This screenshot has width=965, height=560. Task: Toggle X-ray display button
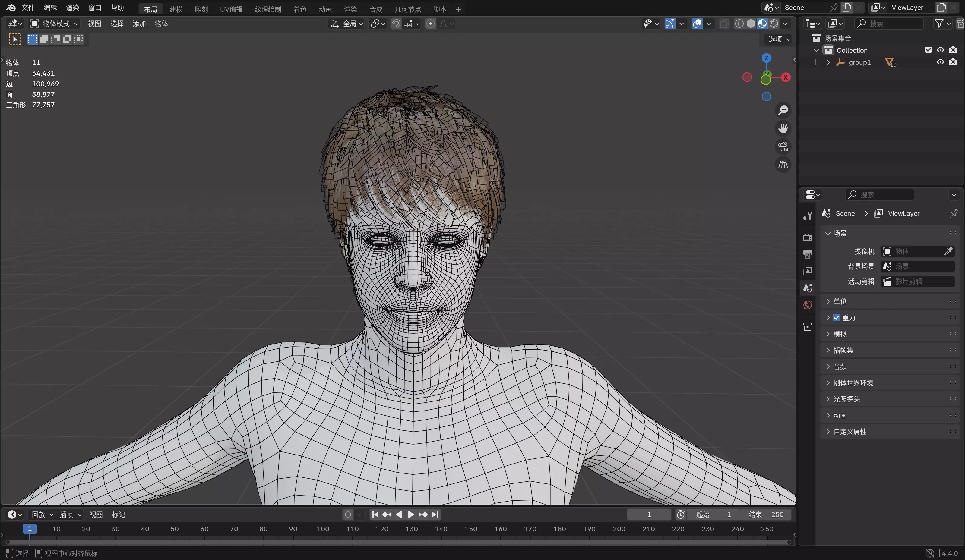724,24
